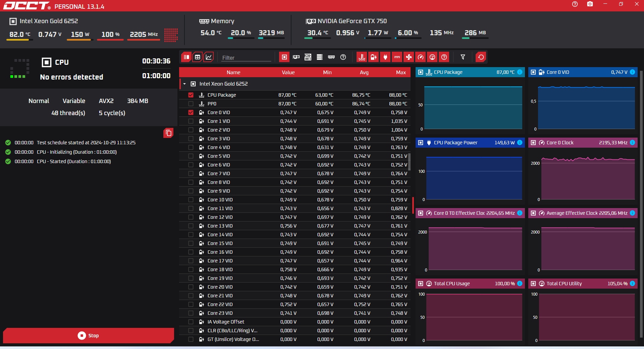This screenshot has height=349, width=644.
Task: Toggle the clock speed sensor type filter
Action: [421, 57]
